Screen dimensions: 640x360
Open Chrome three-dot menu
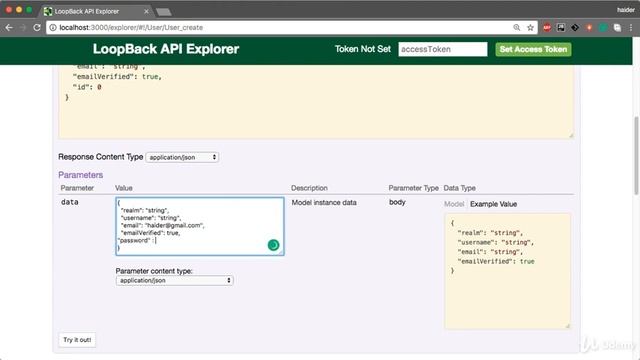(631, 27)
